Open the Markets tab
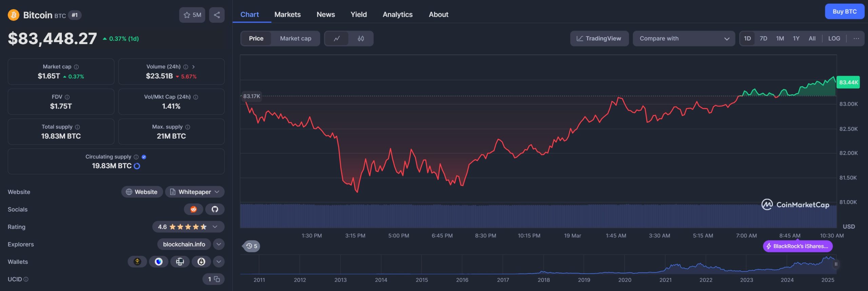The image size is (868, 291). (288, 14)
